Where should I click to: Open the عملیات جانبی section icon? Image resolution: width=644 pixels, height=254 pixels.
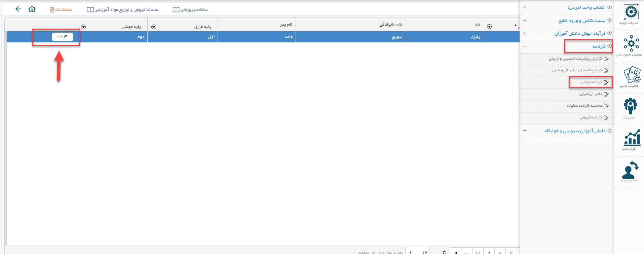630,76
